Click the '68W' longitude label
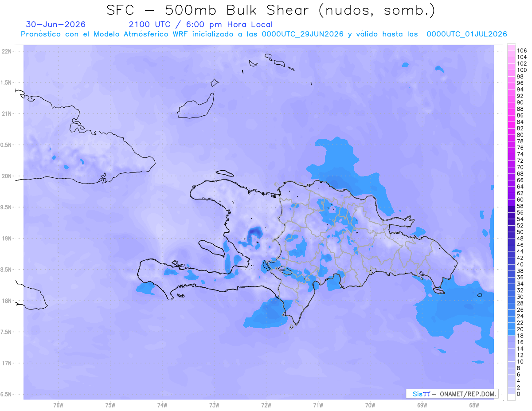Viewport: 532px width, 411px height. [474, 405]
